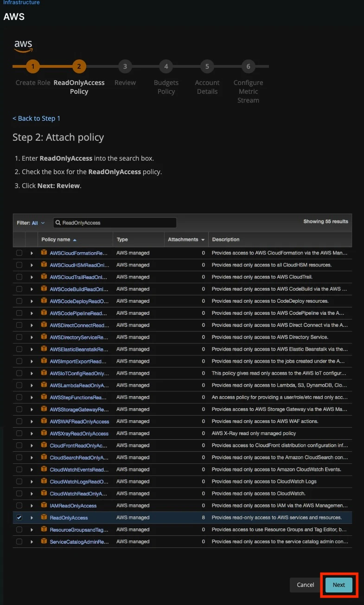Click policy icon beside AWSCloudTrailReadOnl...

click(44, 277)
